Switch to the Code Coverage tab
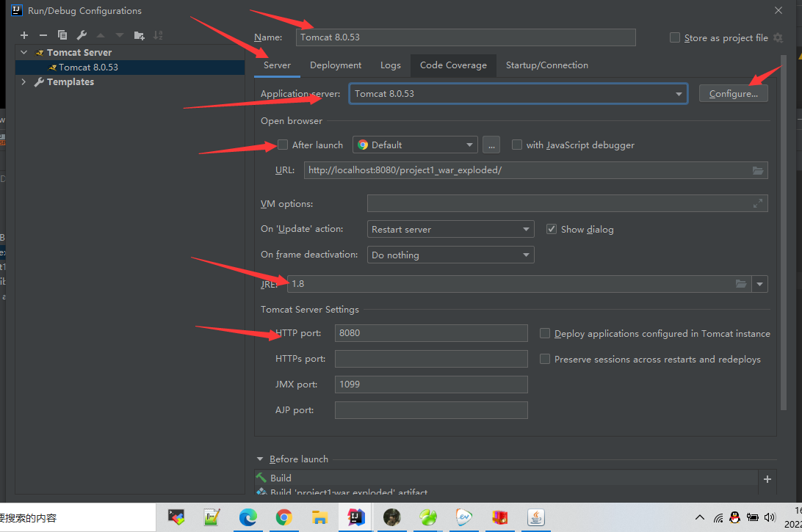 [453, 65]
